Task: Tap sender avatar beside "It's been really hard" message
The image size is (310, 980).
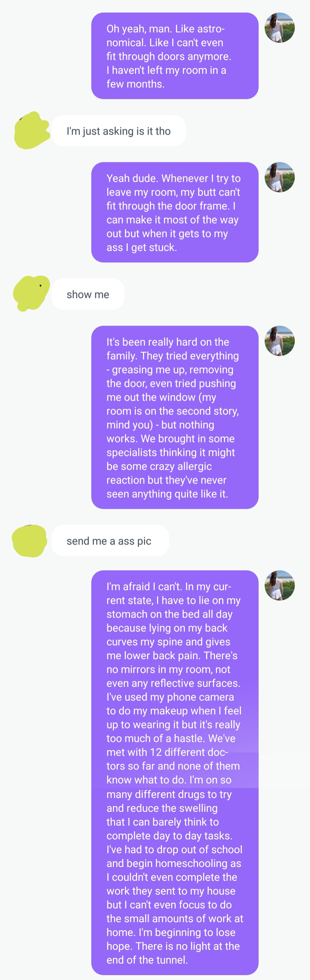Action: click(280, 340)
